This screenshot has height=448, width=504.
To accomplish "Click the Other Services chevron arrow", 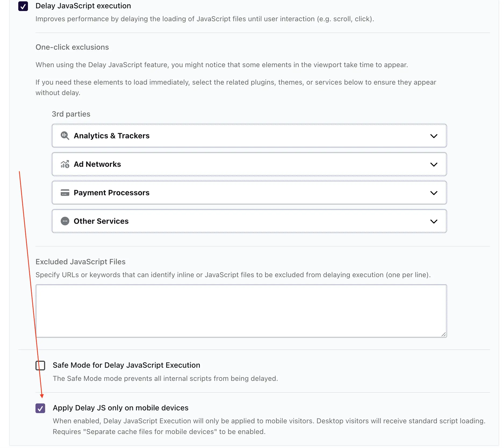I will (434, 221).
